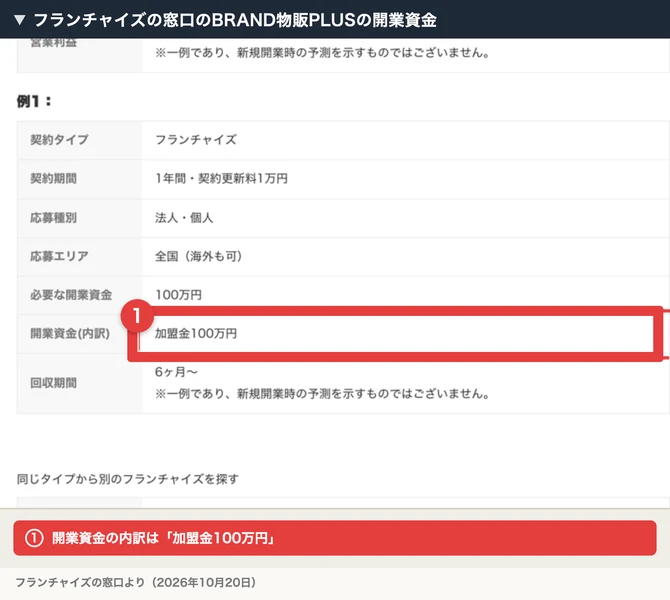Viewport: 670px width, 600px height.
Task: Select the 全国（海外も可） value
Action: (x=198, y=256)
